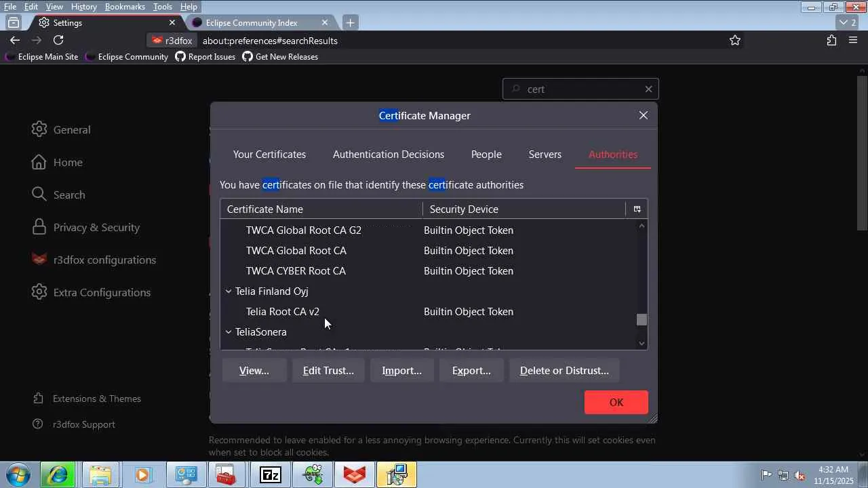Screen dimensions: 868x488
Task: Open the History menu
Action: tap(83, 7)
